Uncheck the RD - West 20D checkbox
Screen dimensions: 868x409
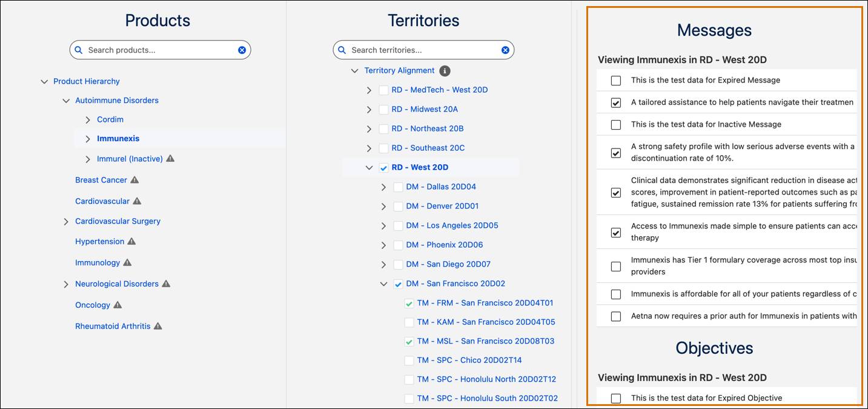click(383, 168)
